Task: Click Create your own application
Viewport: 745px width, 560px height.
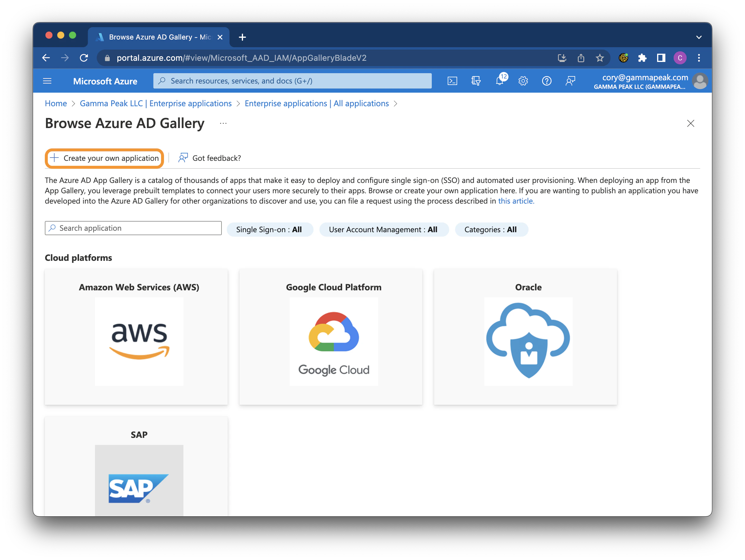Action: coord(104,158)
